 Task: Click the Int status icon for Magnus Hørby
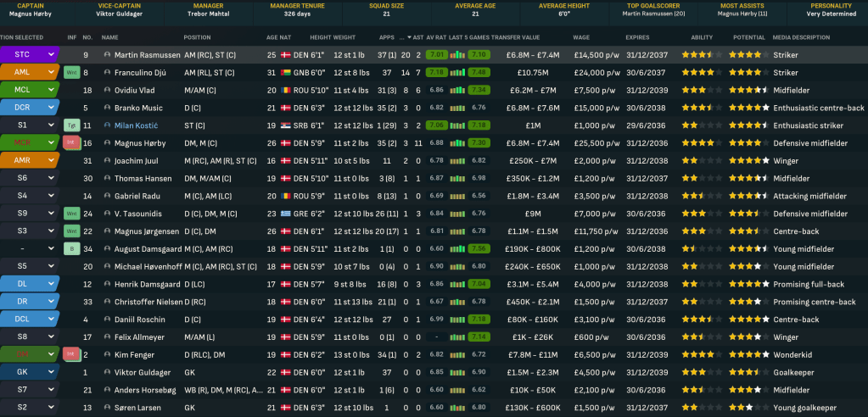71,143
